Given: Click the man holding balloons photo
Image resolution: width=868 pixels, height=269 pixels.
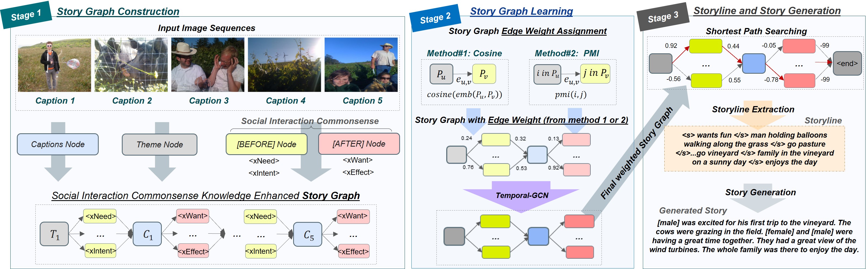Looking at the screenshot, I should pyautogui.click(x=55, y=65).
